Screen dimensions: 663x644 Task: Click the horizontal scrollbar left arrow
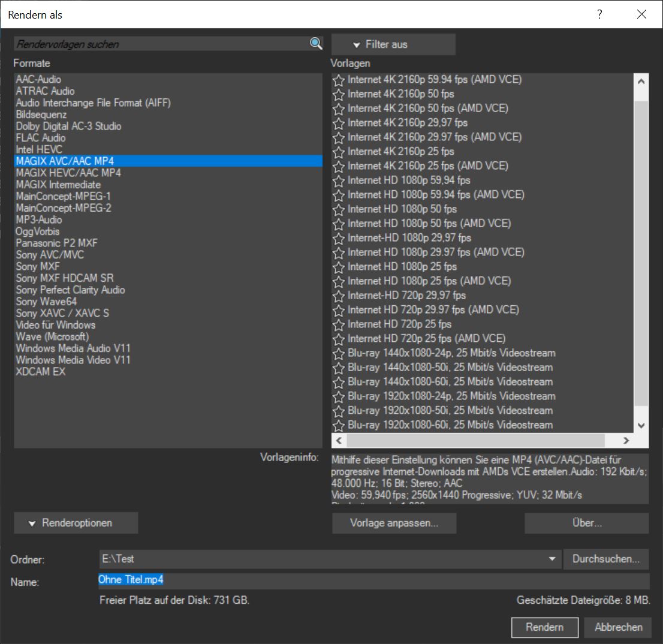pos(339,441)
